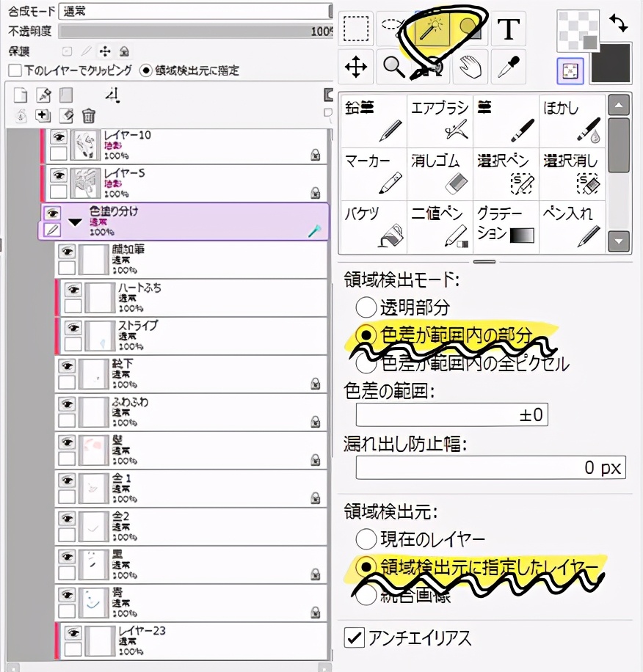643x672 pixels.
Task: Swap foreground and background colors
Action: [617, 23]
